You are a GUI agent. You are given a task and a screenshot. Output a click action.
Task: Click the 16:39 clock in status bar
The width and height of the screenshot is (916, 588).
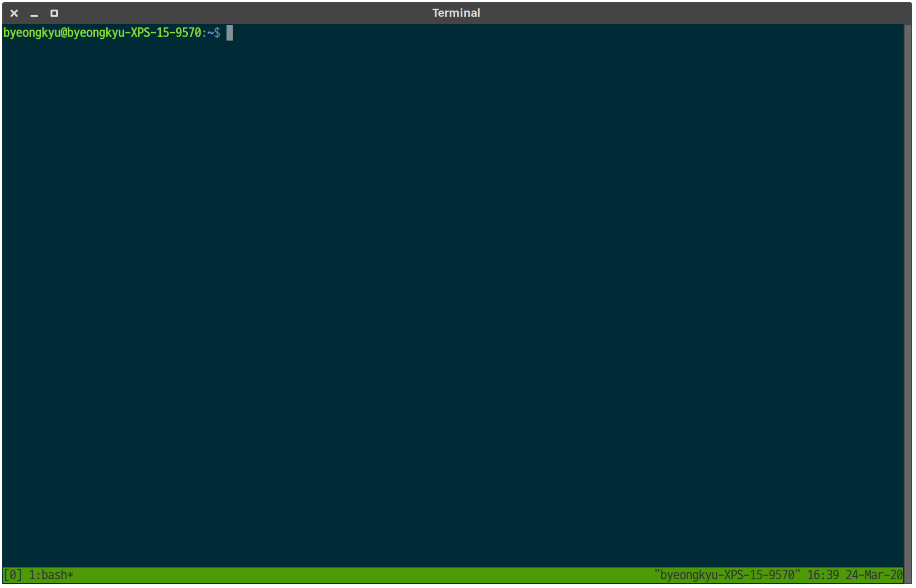[823, 575]
